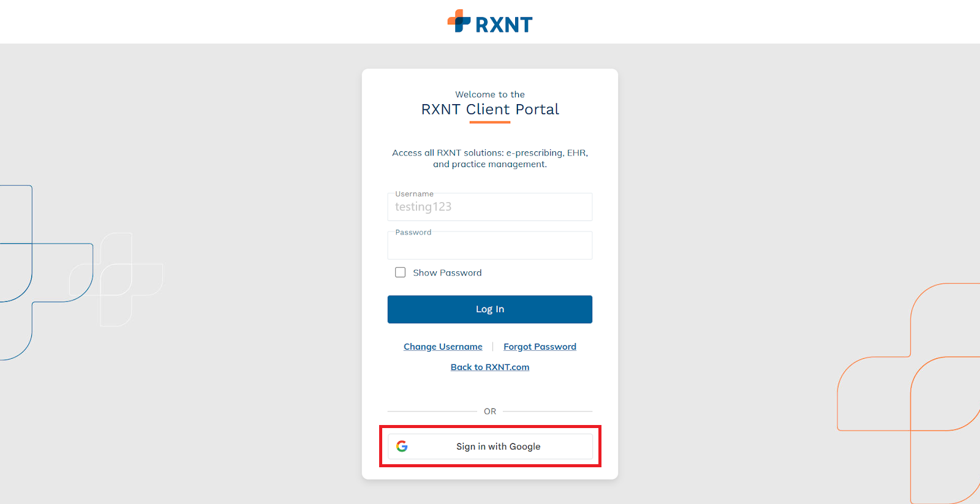Follow the Forgot Password link
The width and height of the screenshot is (980, 504).
(x=540, y=347)
